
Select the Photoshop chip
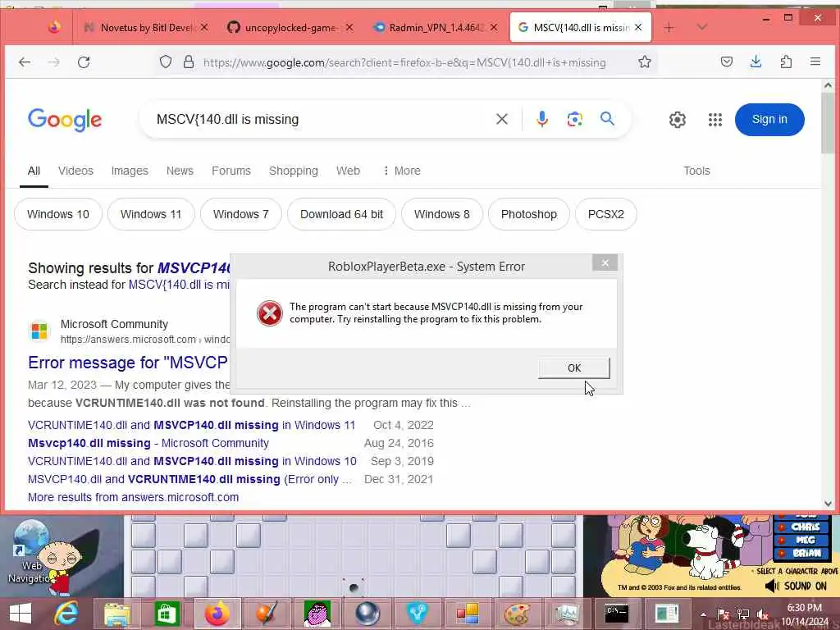point(528,214)
